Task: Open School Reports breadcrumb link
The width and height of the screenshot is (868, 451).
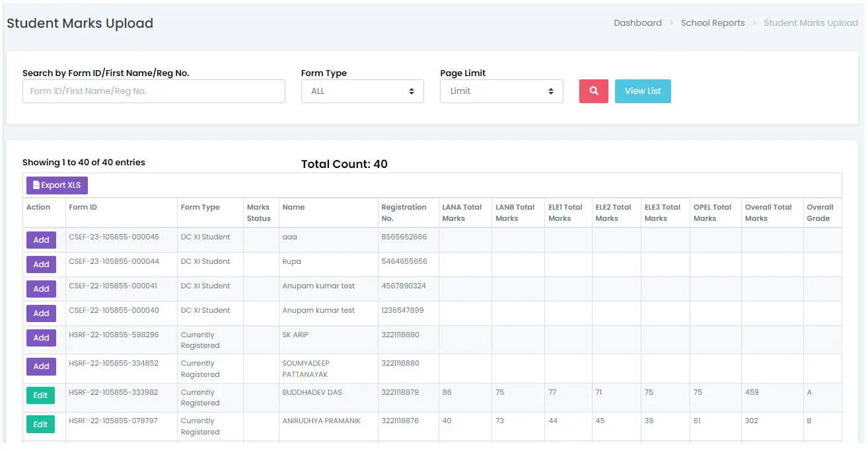Action: tap(713, 22)
